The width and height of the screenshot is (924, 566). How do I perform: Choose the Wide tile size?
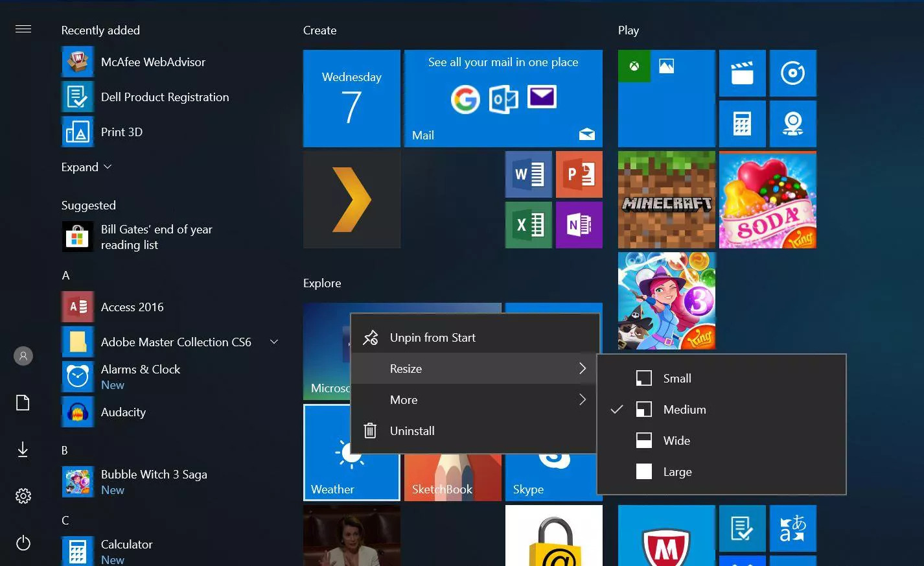pos(676,440)
